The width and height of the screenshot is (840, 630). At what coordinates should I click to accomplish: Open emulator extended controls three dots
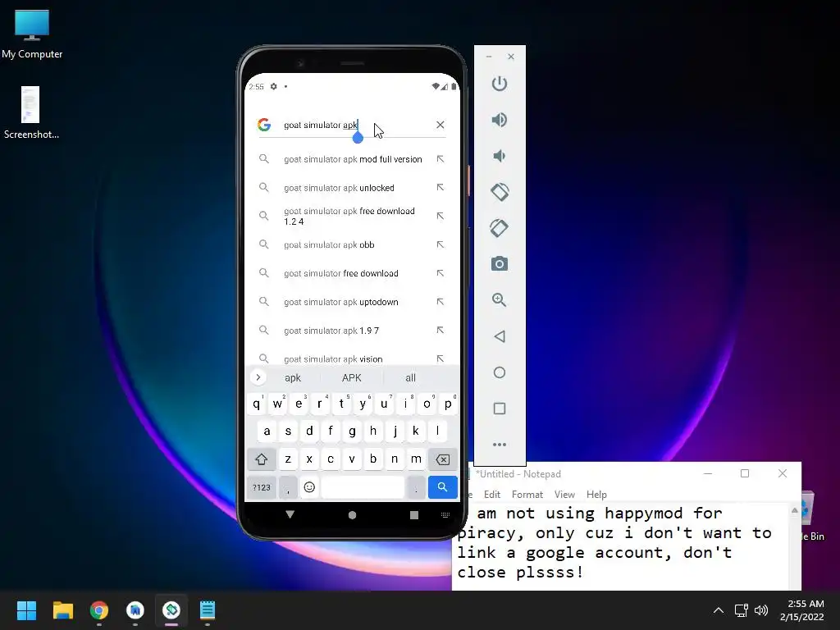[x=500, y=445]
